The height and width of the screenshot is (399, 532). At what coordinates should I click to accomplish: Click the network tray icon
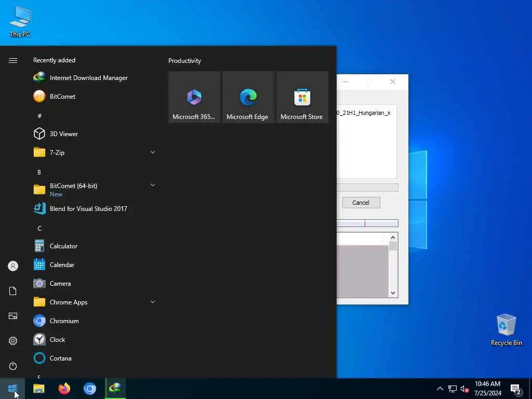(x=453, y=389)
